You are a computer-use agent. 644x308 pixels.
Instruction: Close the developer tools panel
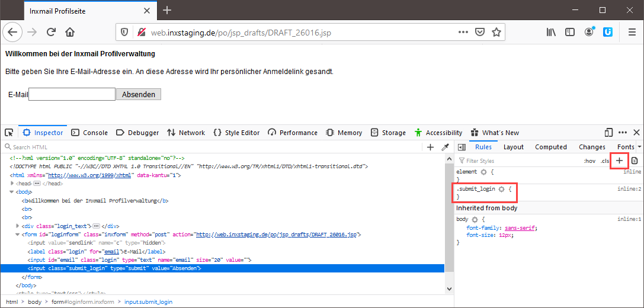tap(636, 133)
